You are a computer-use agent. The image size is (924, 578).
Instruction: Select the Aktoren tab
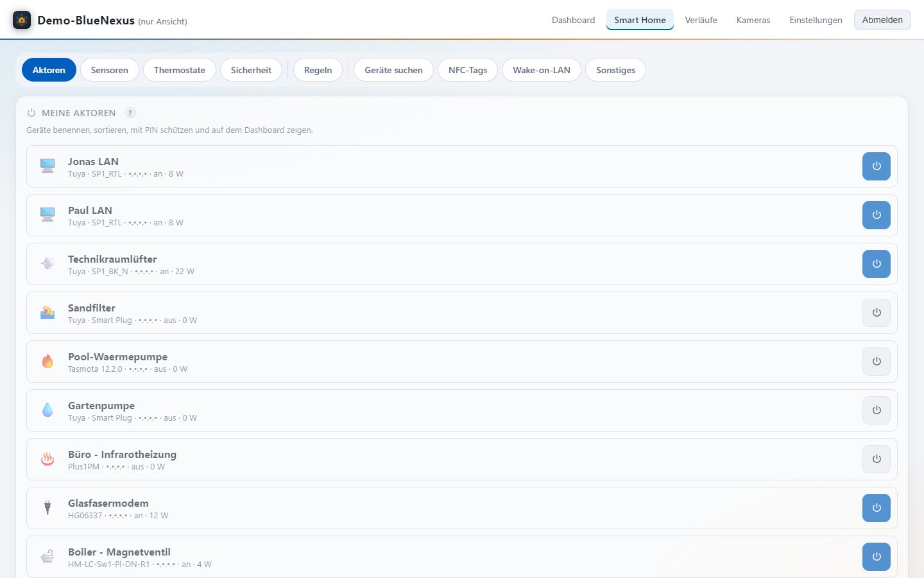[x=49, y=70]
